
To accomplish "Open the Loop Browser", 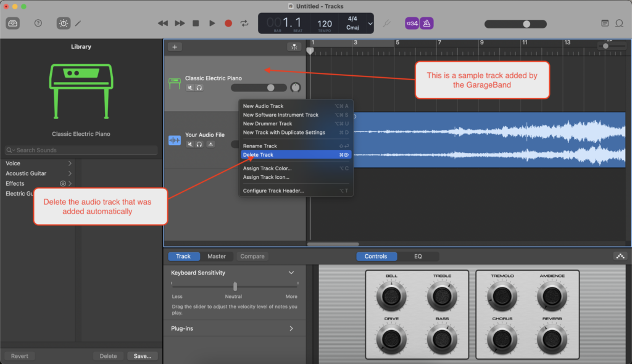I will tap(619, 23).
